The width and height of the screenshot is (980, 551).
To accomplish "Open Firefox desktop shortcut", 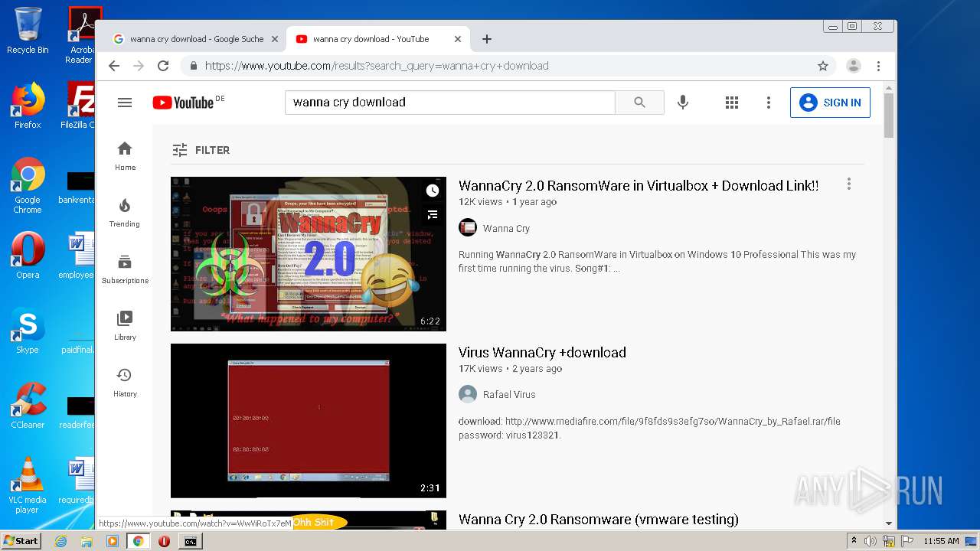I will 28,106.
